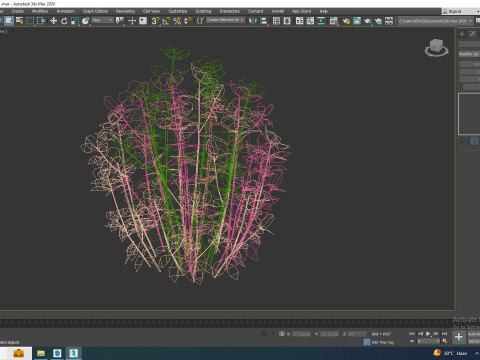Open Create Selection Set dropdown
Screen dimensions: 480x360
(x=226, y=20)
